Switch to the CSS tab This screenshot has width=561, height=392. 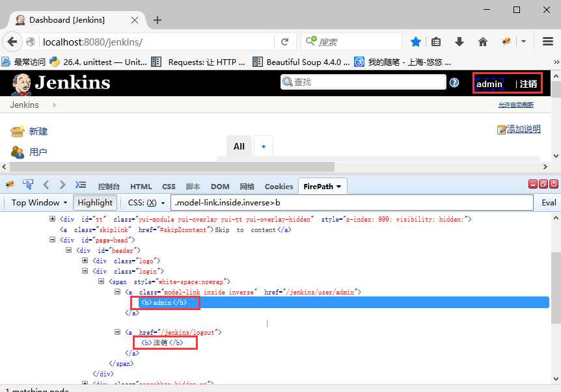coord(169,187)
